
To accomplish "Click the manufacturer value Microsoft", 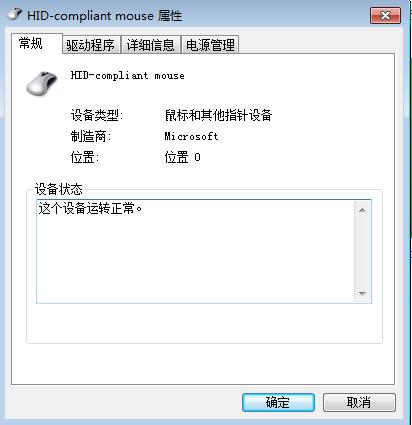I will click(x=191, y=136).
